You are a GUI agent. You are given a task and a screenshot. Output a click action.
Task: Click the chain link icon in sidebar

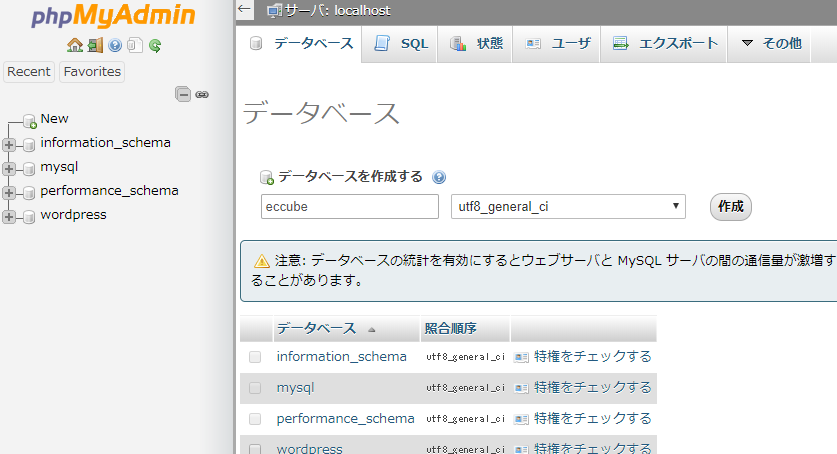[202, 94]
